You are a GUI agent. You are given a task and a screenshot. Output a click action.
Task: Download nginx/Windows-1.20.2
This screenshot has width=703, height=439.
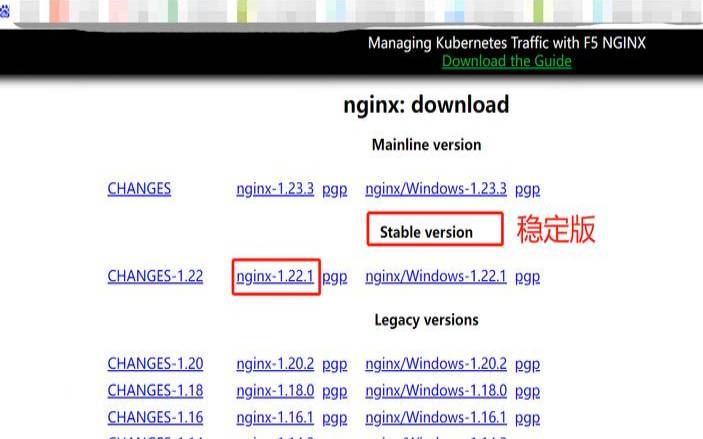[x=436, y=364]
